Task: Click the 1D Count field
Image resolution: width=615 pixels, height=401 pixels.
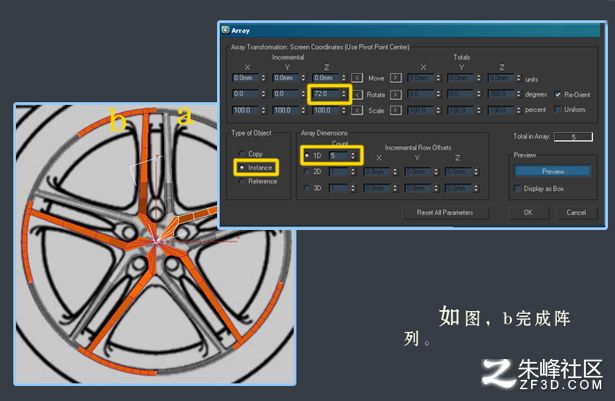Action: point(339,156)
